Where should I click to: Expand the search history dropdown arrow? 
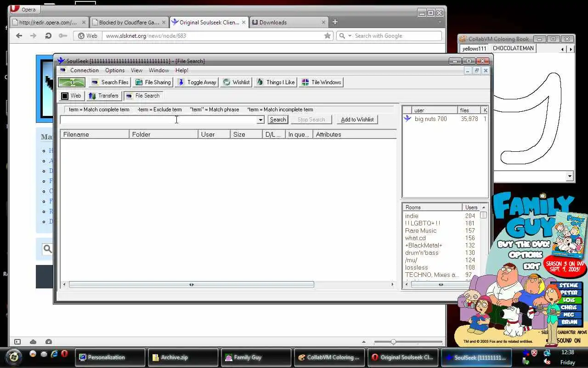point(260,120)
